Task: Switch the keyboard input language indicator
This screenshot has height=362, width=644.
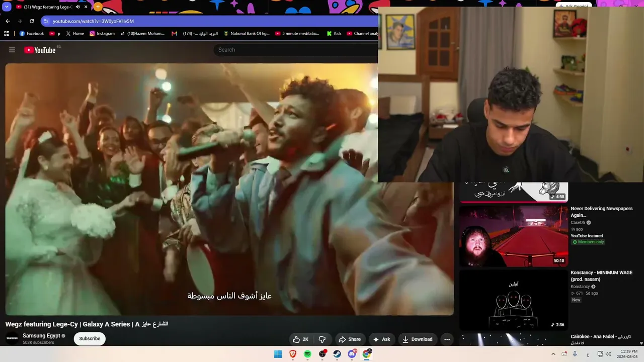Action: pos(588,354)
